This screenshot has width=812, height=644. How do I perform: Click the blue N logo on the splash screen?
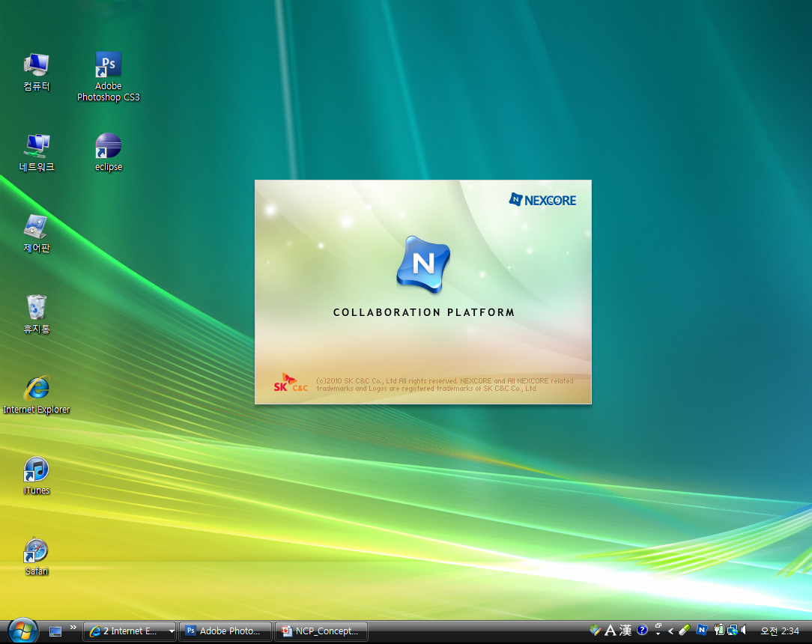coord(423,264)
